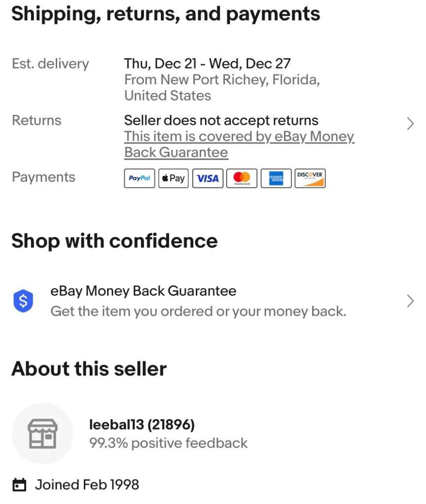Open seller profile leebal13 (21896)
The width and height of the screenshot is (426, 504).
click(142, 424)
